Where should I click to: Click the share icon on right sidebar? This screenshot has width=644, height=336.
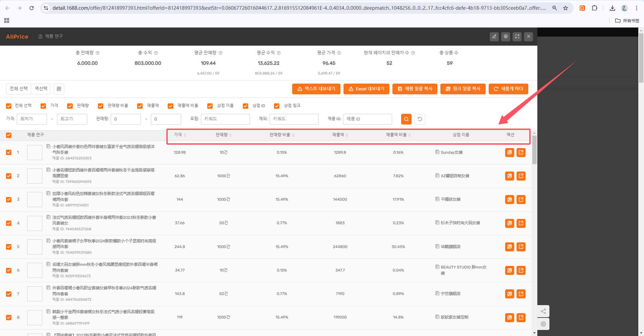click(x=543, y=311)
